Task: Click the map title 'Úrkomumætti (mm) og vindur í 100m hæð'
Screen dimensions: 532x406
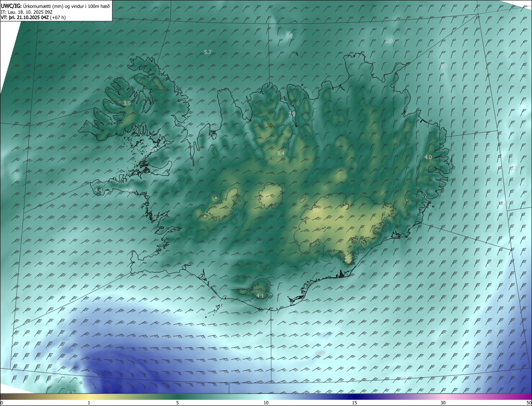Action: pos(66,6)
